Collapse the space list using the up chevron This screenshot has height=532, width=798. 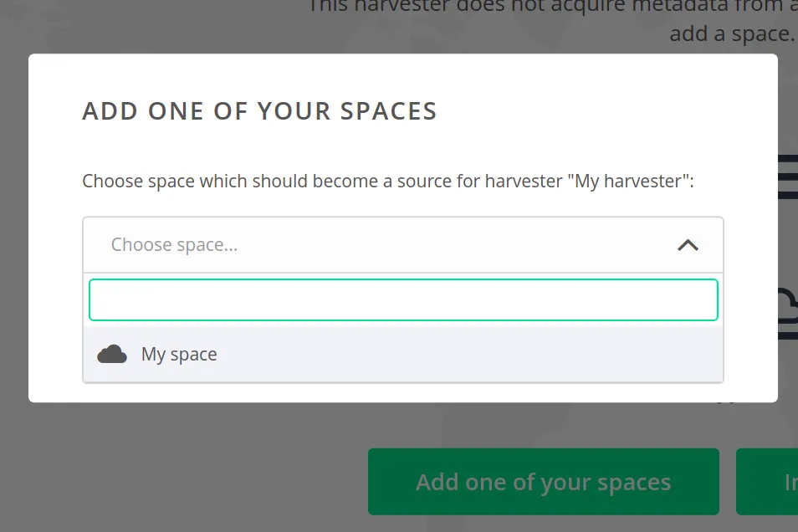[688, 245]
